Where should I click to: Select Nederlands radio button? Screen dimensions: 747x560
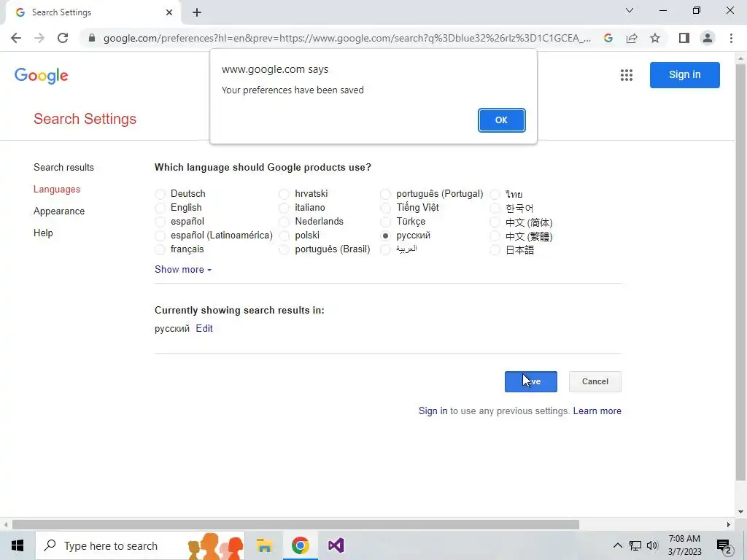click(284, 222)
